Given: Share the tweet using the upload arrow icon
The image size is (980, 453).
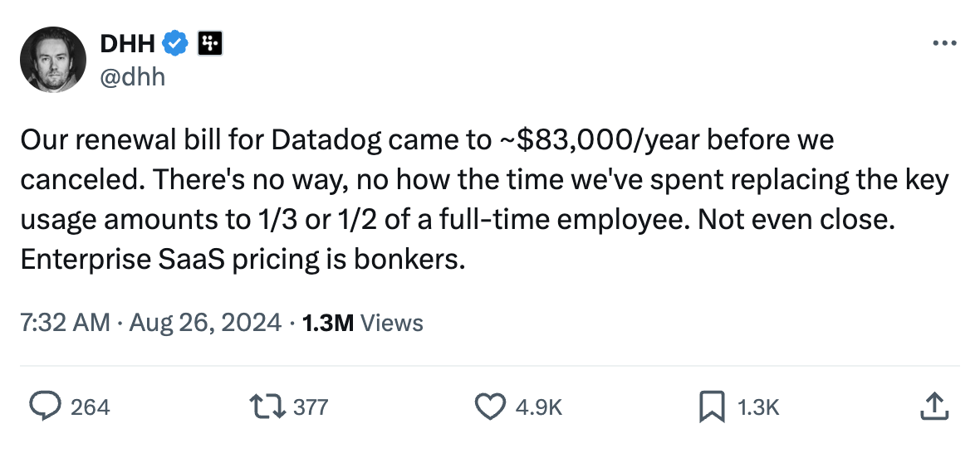Looking at the screenshot, I should 934,407.
